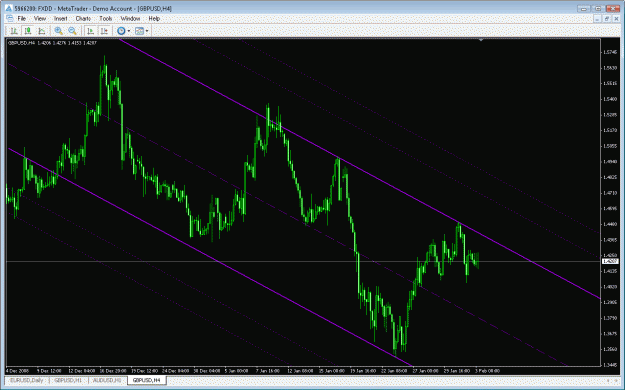This screenshot has width=625, height=390.
Task: Click the 24 Dec 04:00 time label
Action: (x=176, y=371)
